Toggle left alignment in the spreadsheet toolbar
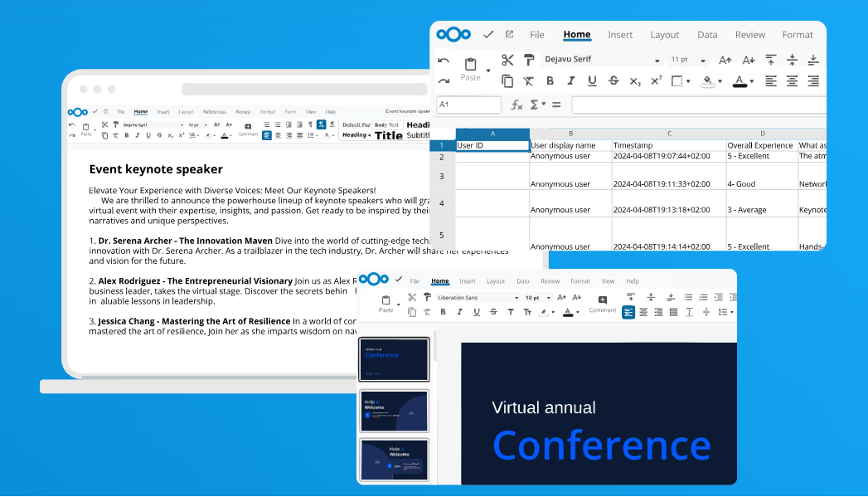This screenshot has width=868, height=497. coord(770,81)
